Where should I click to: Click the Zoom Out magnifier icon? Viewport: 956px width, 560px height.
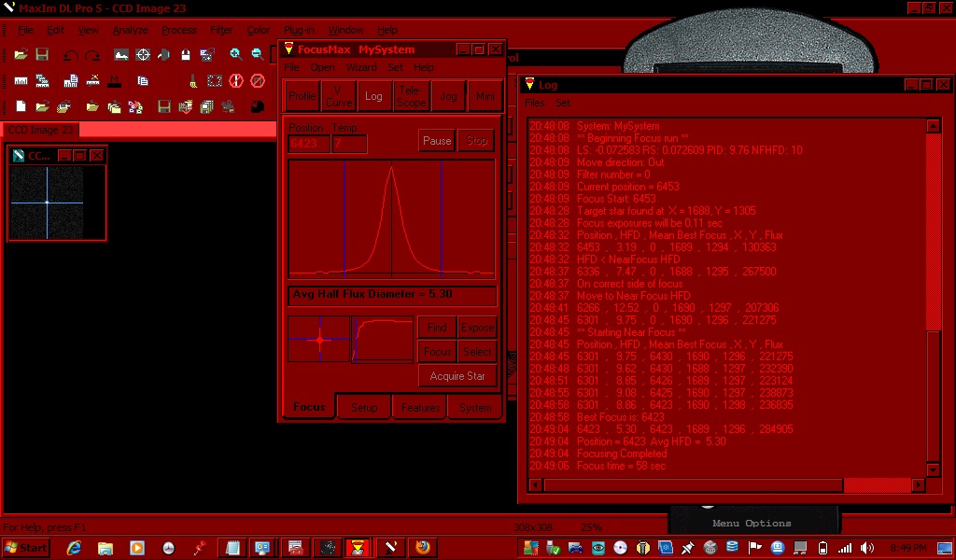(x=257, y=55)
